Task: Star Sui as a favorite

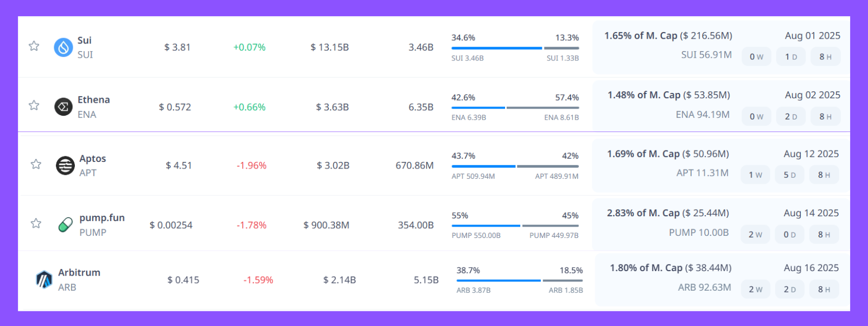Action: point(34,46)
